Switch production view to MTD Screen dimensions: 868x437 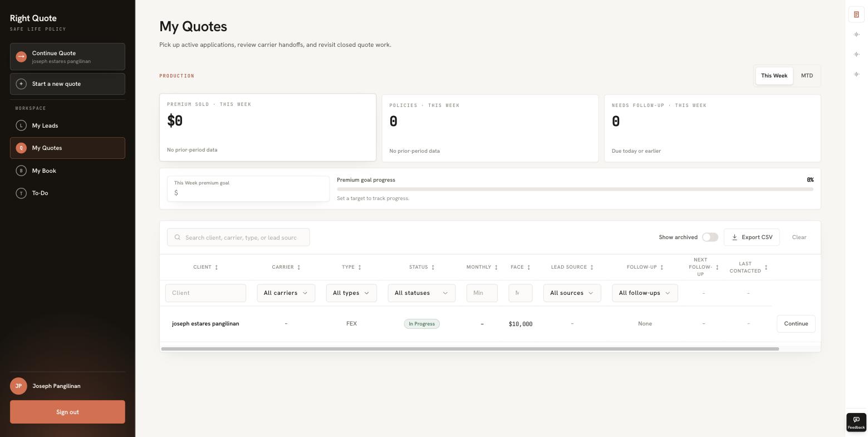click(x=807, y=76)
